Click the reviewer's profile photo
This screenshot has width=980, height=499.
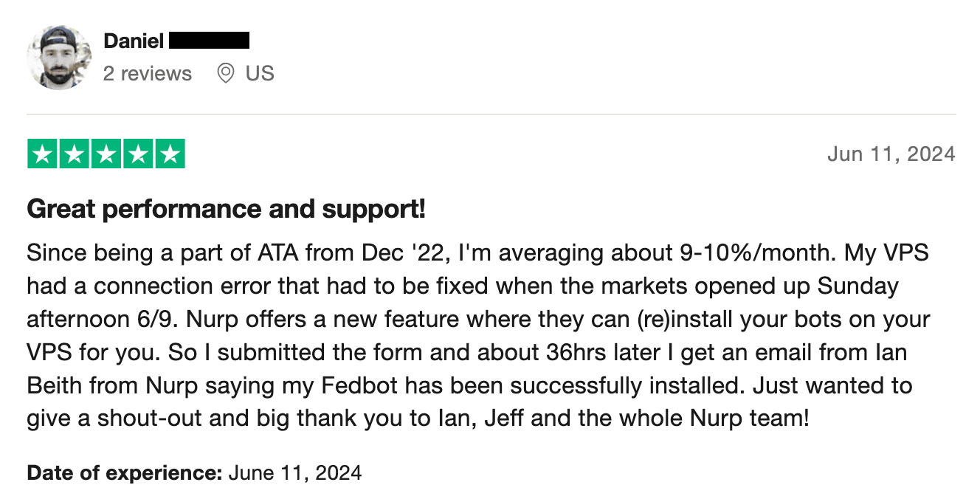(x=59, y=58)
